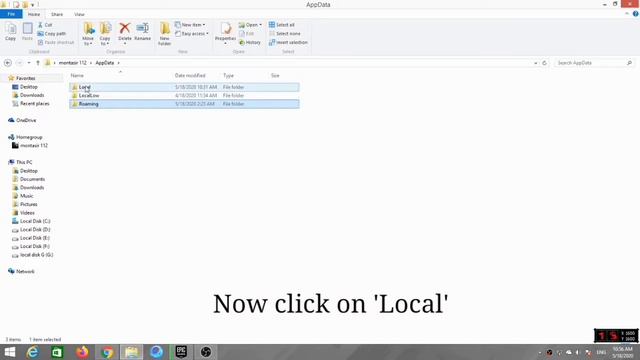
Task: Select the LocalLow folder
Action: pyautogui.click(x=184, y=96)
